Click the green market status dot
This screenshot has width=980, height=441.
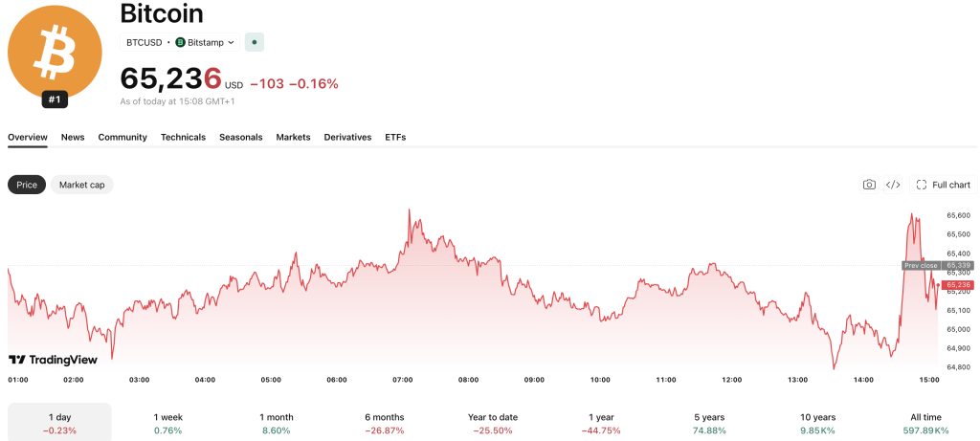255,42
